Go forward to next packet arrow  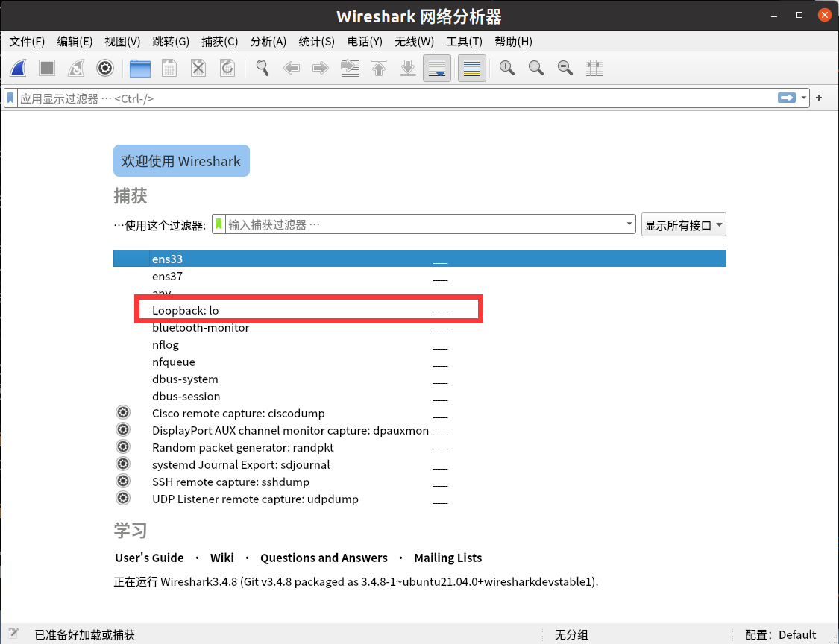pyautogui.click(x=321, y=68)
